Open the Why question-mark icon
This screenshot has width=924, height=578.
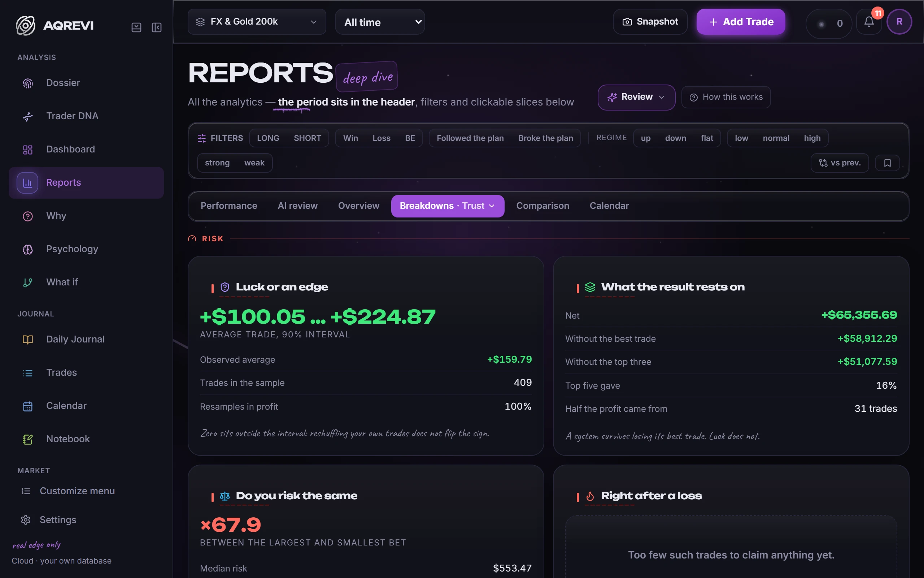28,216
